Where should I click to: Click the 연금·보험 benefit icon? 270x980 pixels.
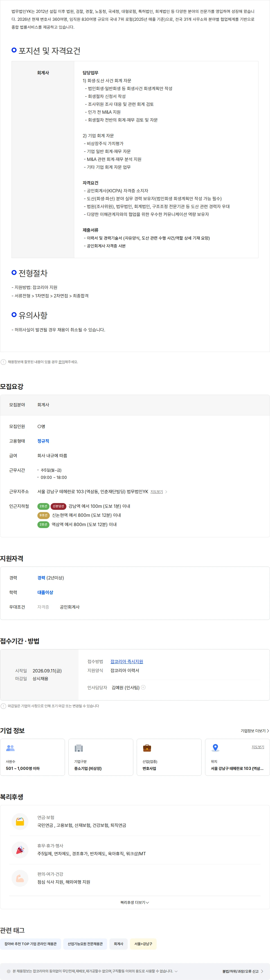tap(20, 822)
